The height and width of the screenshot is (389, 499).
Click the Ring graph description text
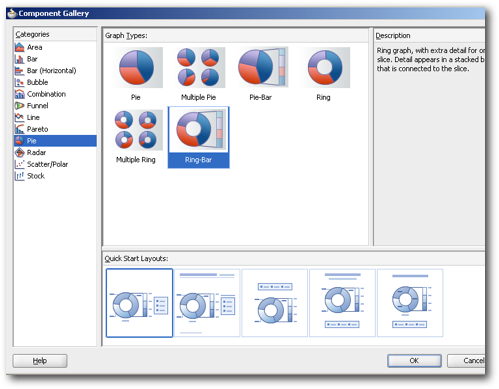(x=431, y=60)
